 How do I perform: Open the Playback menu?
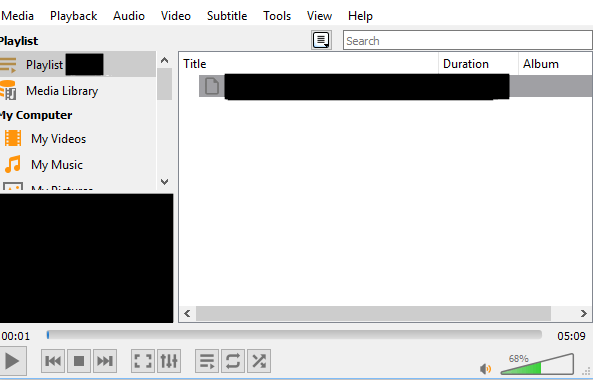pos(73,16)
